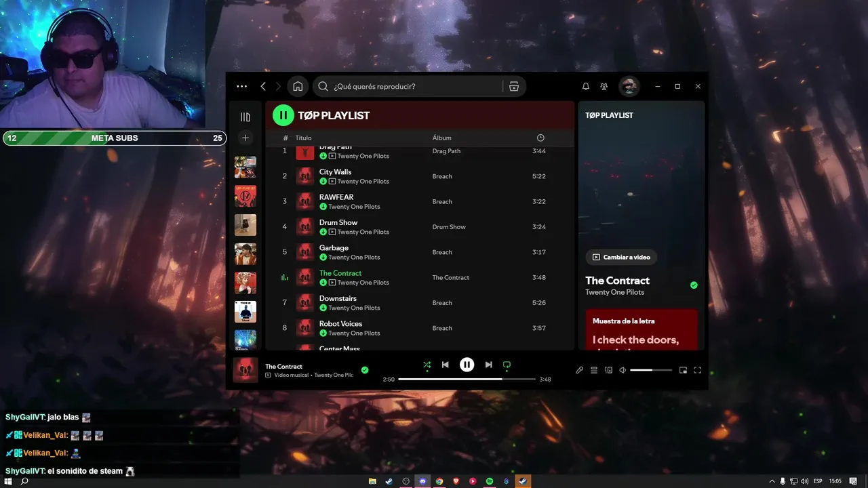Image resolution: width=868 pixels, height=488 pixels.
Task: Click the album art thumbnail for Robot Voices
Action: (x=304, y=328)
